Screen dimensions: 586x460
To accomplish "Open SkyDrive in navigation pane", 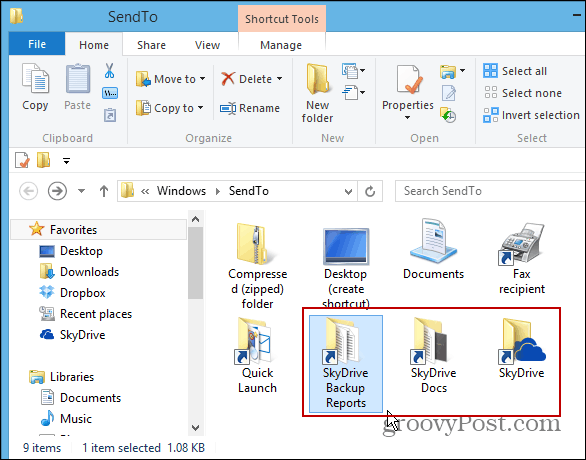I will [72, 334].
